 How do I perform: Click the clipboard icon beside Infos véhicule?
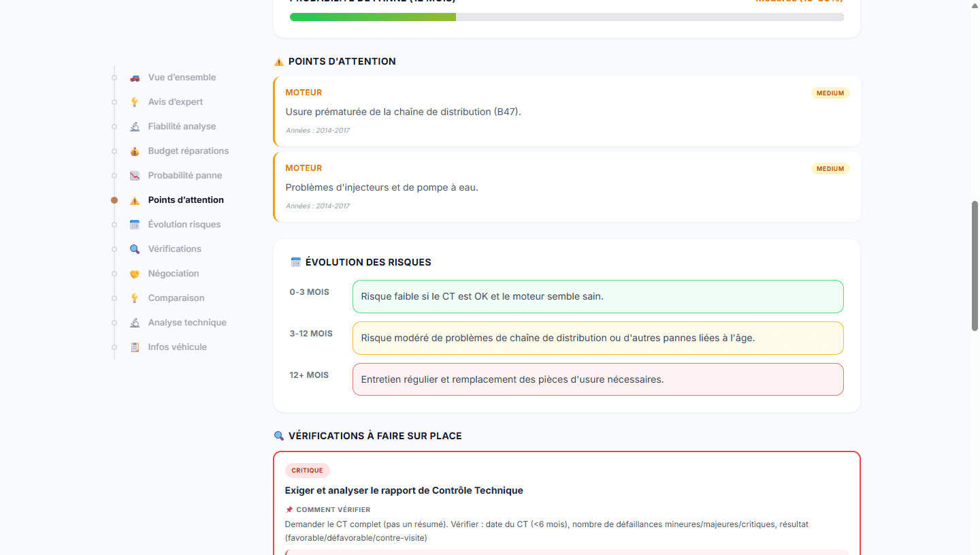point(135,347)
